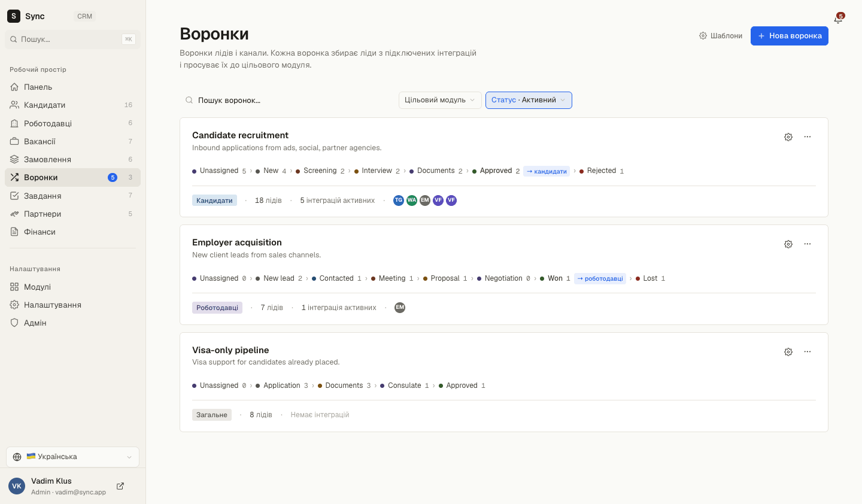Open Роботодавці section in sidebar
Image resolution: width=862 pixels, height=504 pixels.
(72, 123)
